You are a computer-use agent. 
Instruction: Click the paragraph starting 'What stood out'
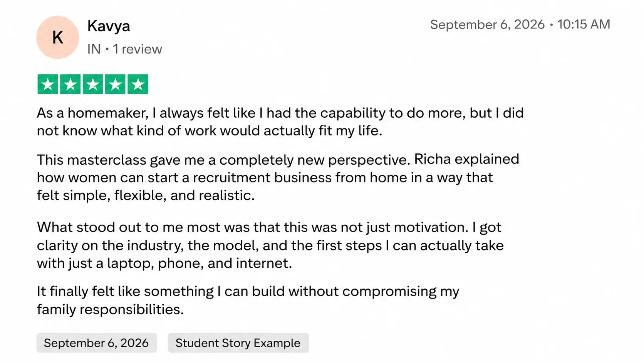[x=270, y=245]
